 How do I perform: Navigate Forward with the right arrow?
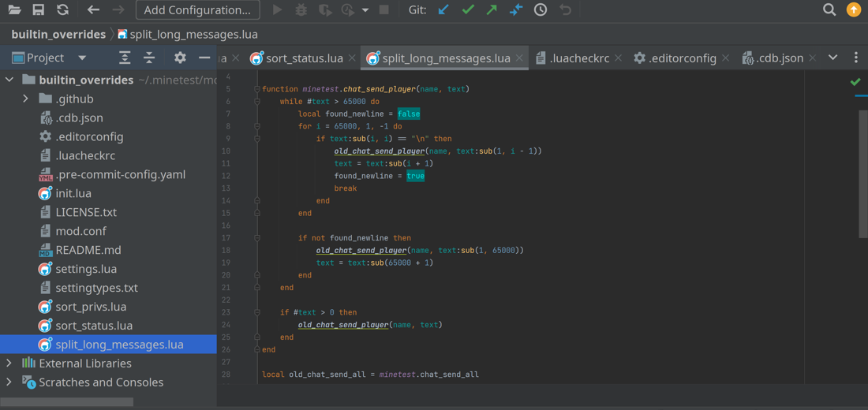[x=118, y=9]
